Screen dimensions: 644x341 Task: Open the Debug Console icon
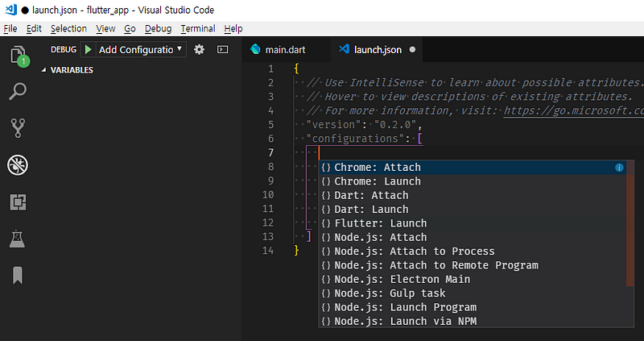coord(223,50)
